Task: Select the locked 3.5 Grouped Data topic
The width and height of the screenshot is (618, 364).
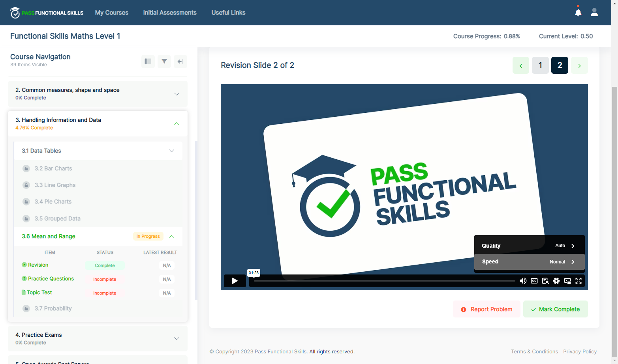Action: (x=57, y=218)
